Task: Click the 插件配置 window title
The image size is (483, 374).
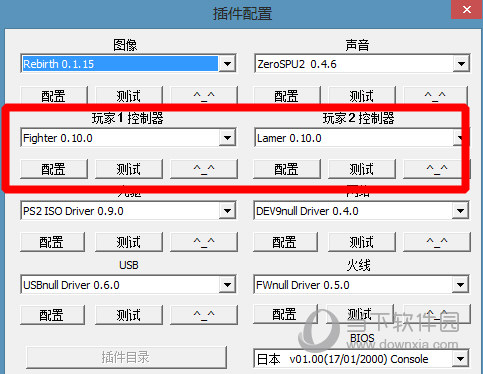Action: 242,14
